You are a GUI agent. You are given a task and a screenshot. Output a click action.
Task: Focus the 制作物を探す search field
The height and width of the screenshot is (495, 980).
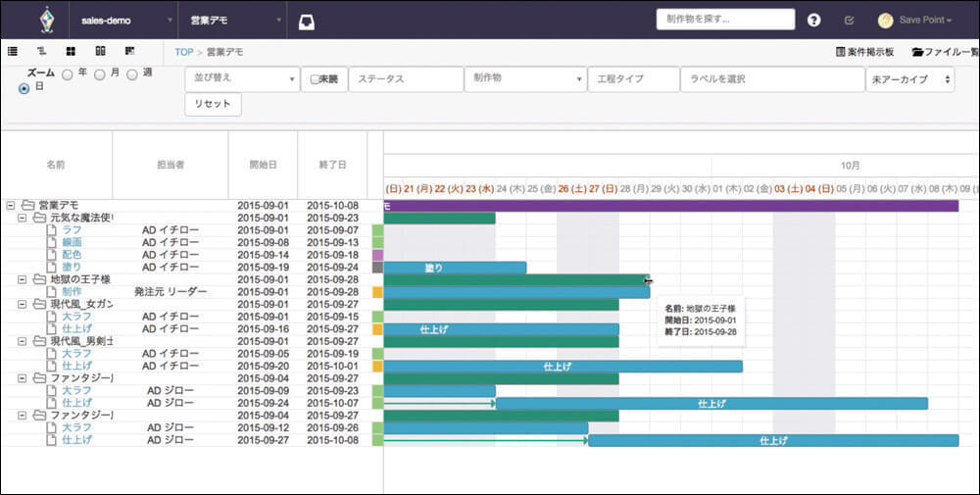(725, 20)
